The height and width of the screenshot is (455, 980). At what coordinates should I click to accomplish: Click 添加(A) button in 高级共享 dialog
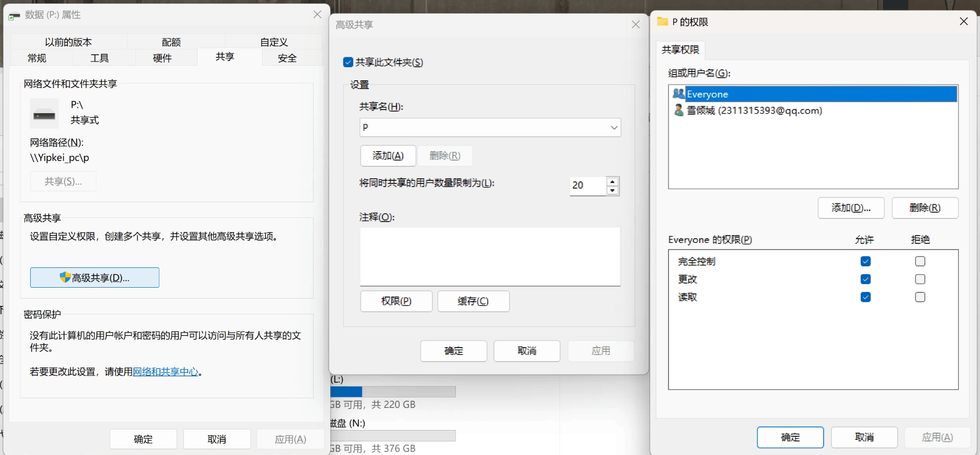click(x=388, y=155)
